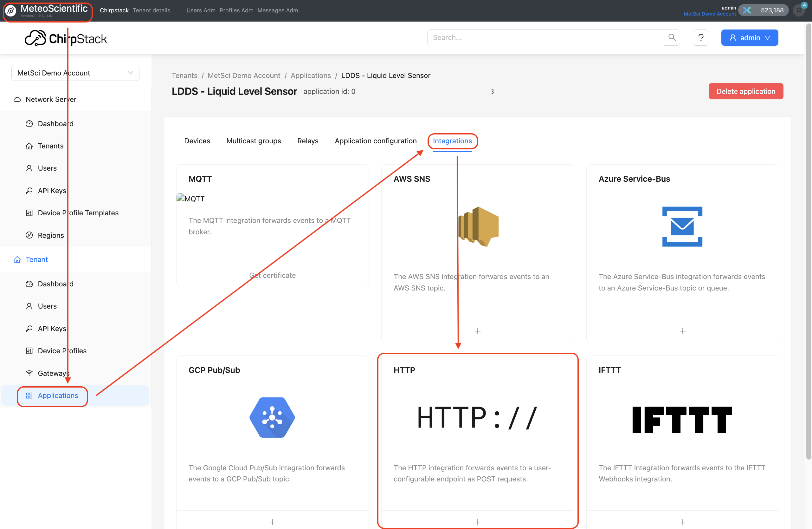Open the Application configuration tab
This screenshot has height=529, width=812.
376,141
